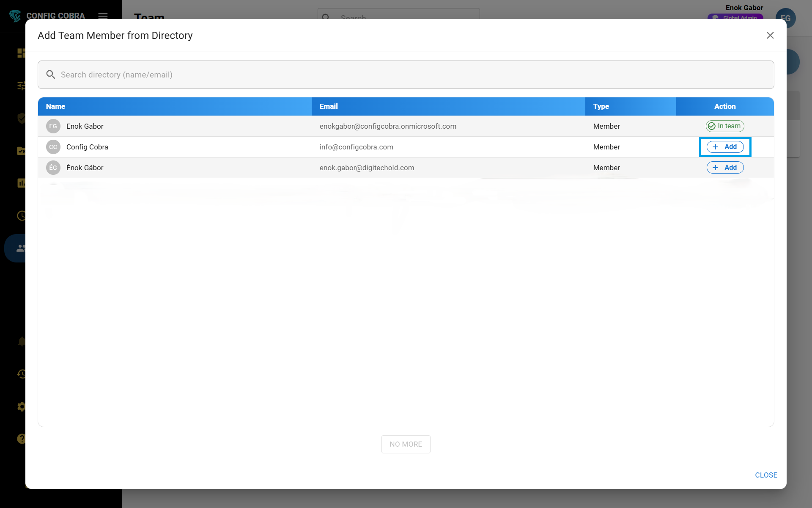Click the CC avatar for Config Cobra
This screenshot has width=812, height=508.
tap(53, 147)
